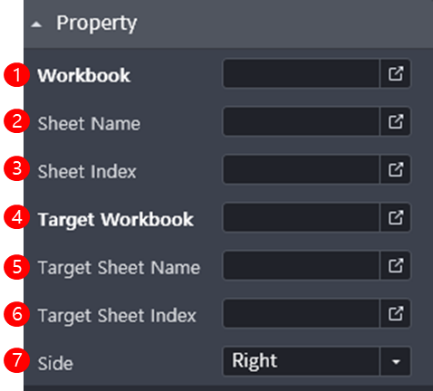Focus the Target Sheet Name input field
This screenshot has height=391, width=433.
pos(301,266)
